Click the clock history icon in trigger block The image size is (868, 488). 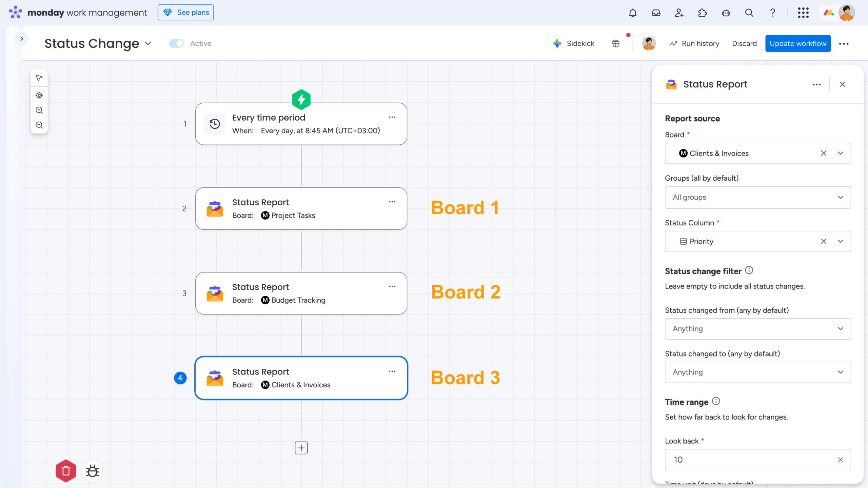pos(215,124)
